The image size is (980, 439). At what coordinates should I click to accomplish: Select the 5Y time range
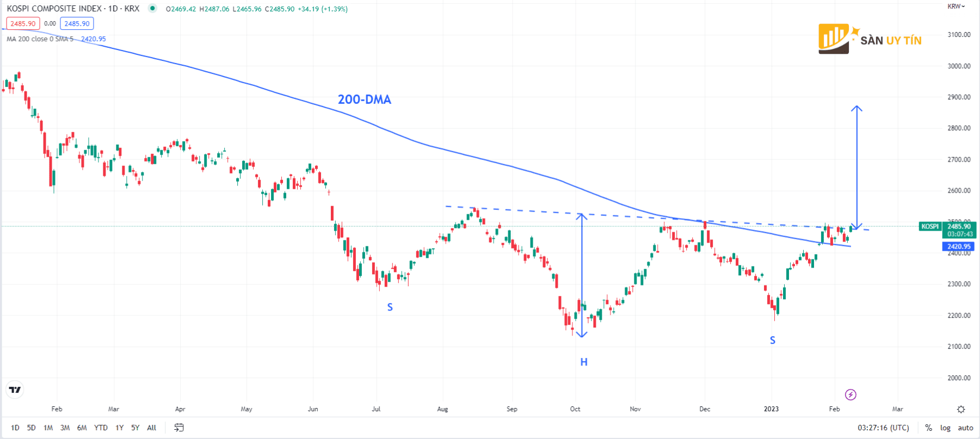(135, 428)
